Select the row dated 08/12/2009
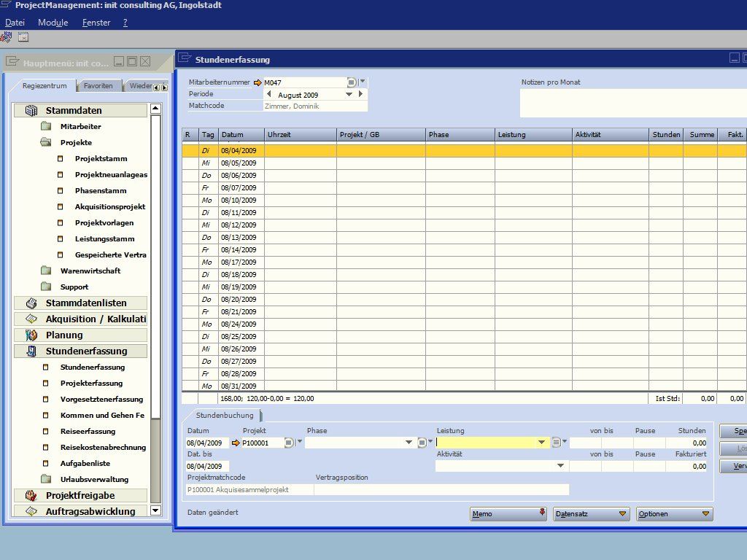 tap(464, 225)
